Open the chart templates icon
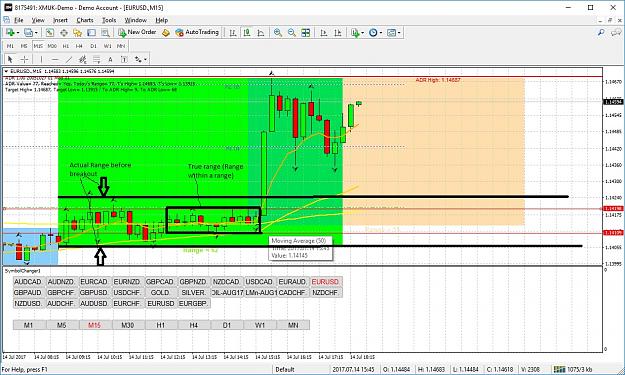The height and width of the screenshot is (375, 625). (391, 33)
